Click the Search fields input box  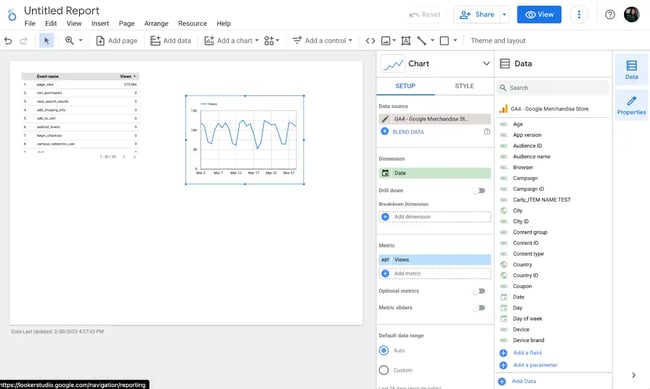(x=553, y=88)
